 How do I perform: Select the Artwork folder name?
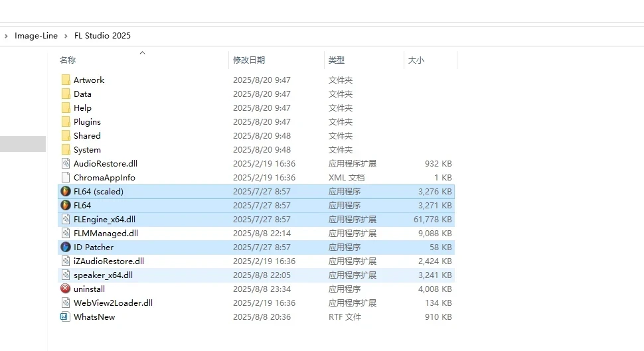tap(89, 80)
